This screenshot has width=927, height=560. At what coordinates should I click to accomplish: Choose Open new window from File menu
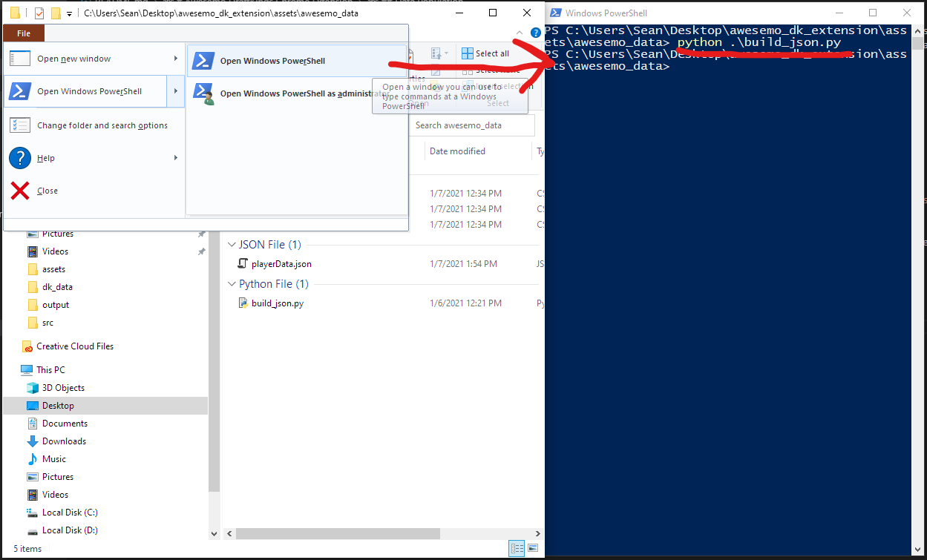click(x=94, y=59)
